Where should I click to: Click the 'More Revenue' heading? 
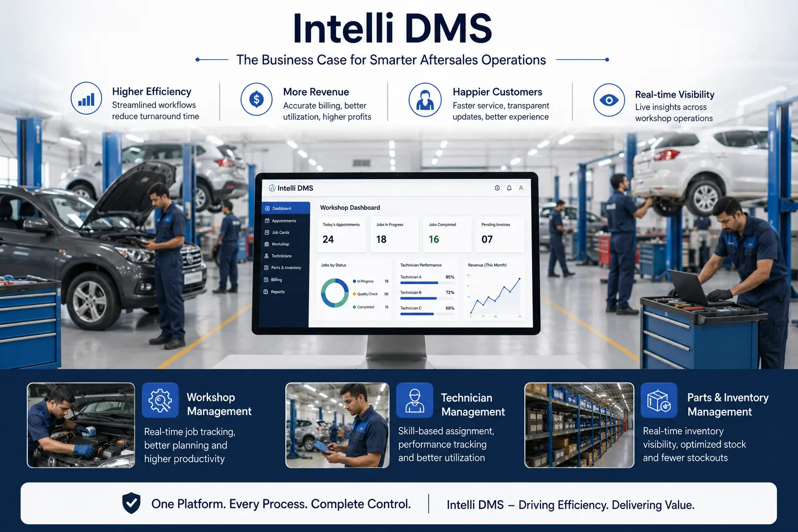316,92
